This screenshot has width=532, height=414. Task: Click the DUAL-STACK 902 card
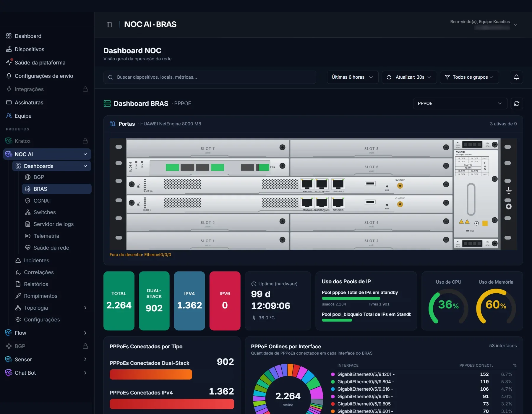coord(154,301)
